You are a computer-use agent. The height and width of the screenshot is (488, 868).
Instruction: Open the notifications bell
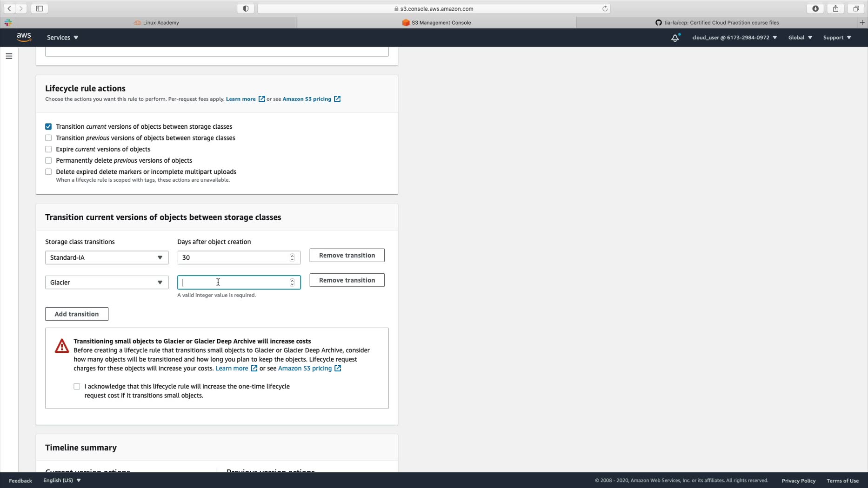(x=675, y=38)
